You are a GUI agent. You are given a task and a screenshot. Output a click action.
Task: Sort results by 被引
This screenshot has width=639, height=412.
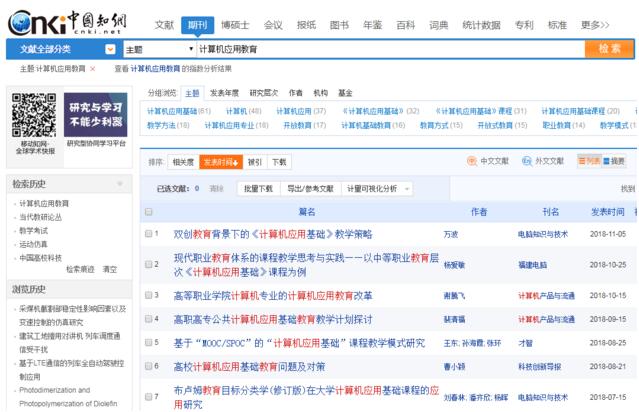click(x=255, y=162)
